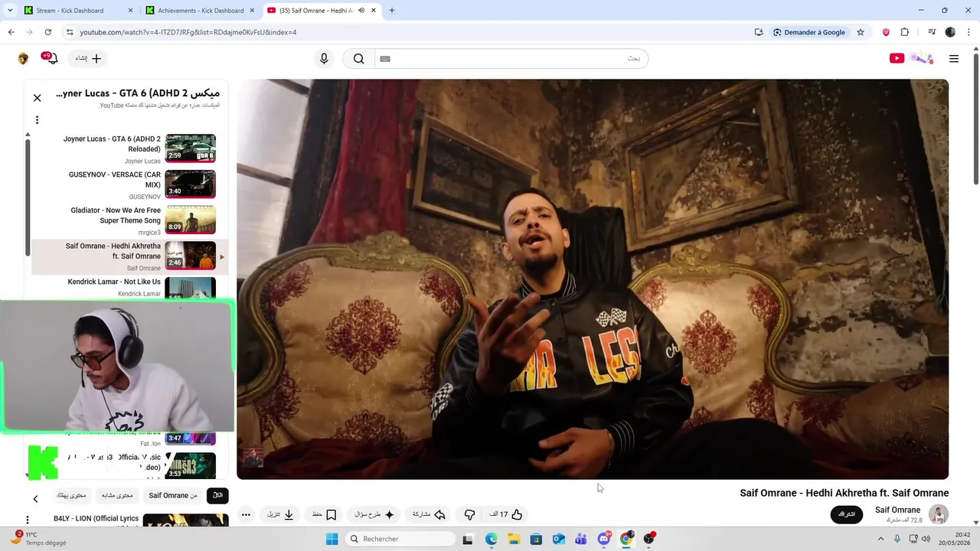Switch to Stream - Kick Dashboard tab

78,11
